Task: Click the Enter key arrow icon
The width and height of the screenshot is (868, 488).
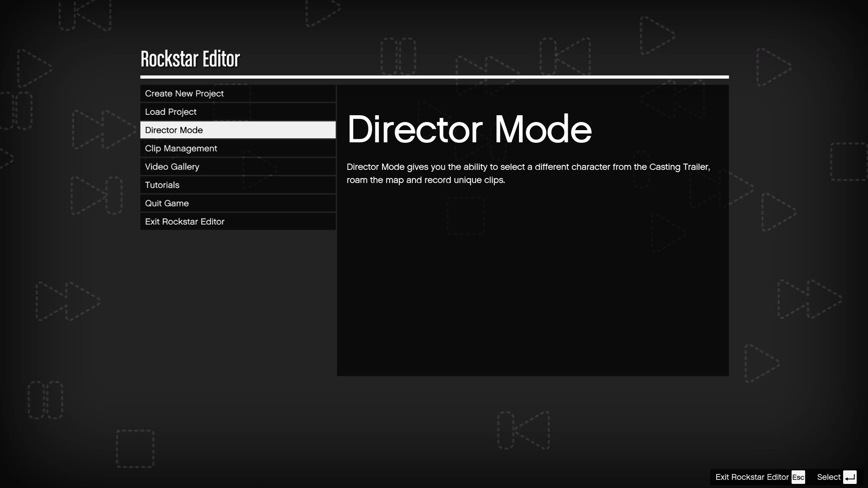Action: pyautogui.click(x=849, y=477)
